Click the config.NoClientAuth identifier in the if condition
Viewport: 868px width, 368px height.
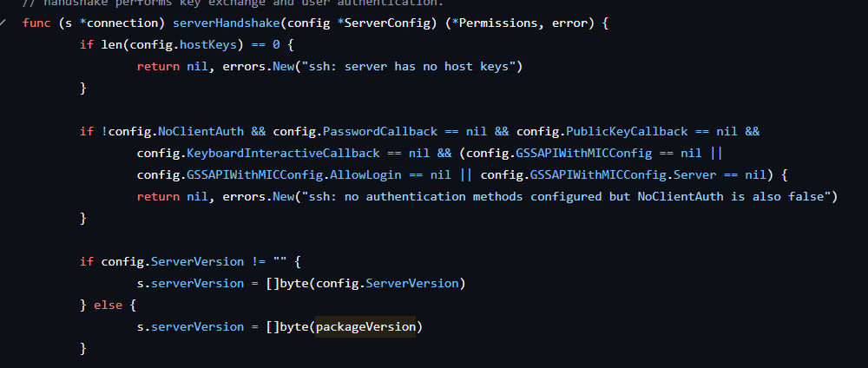click(176, 132)
